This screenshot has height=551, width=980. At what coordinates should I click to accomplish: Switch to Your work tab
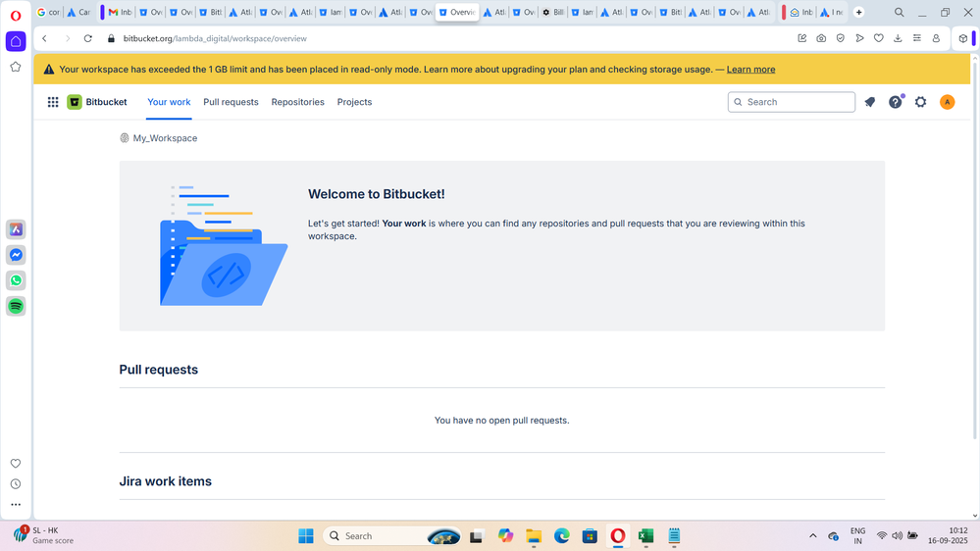tap(169, 102)
